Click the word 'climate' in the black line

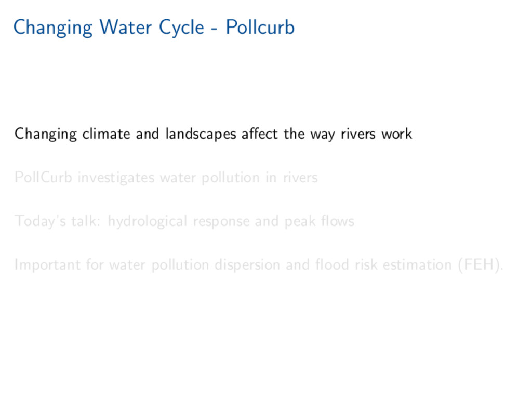click(x=106, y=134)
